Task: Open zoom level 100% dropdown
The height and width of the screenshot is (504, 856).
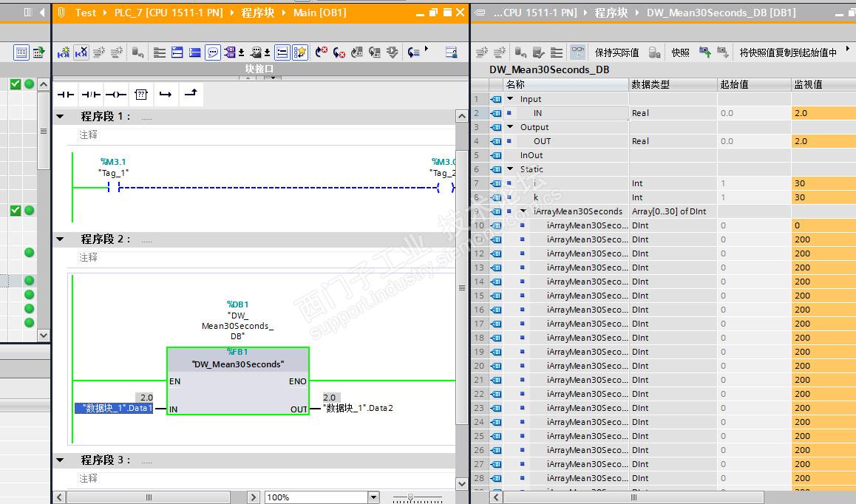Action: 373,497
